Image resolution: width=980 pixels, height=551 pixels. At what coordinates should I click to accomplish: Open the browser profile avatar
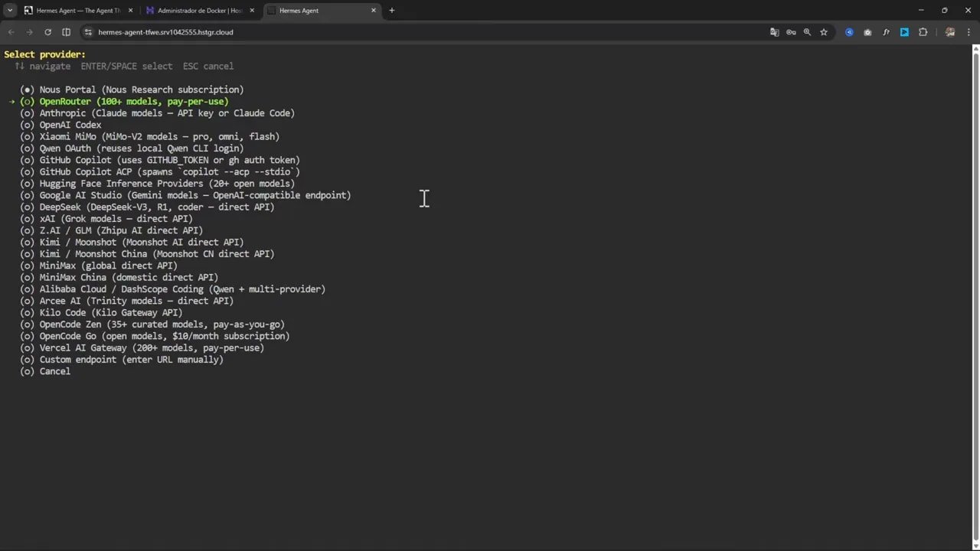coord(950,32)
